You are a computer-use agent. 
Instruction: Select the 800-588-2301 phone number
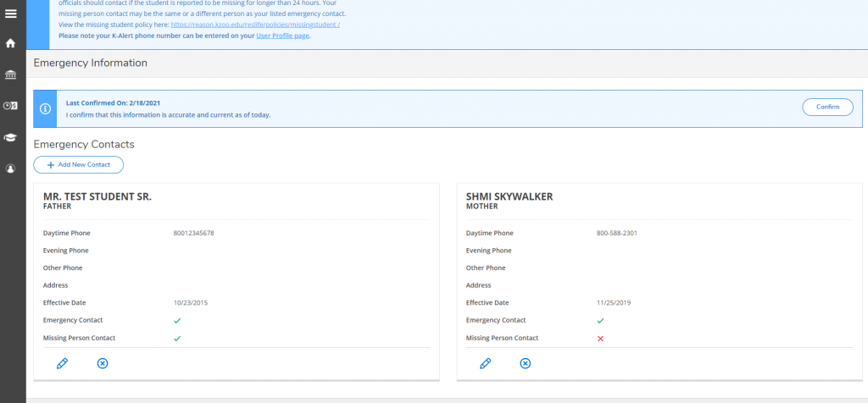pyautogui.click(x=616, y=233)
